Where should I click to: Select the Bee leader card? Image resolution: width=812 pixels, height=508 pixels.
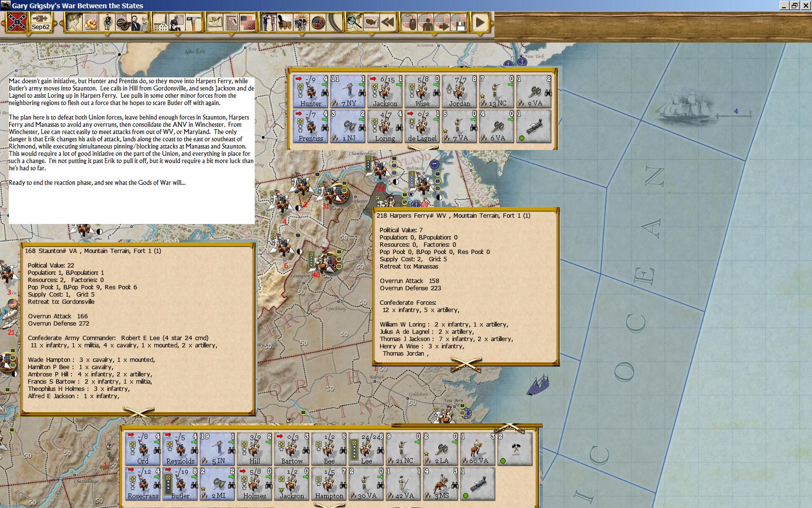tap(329, 449)
